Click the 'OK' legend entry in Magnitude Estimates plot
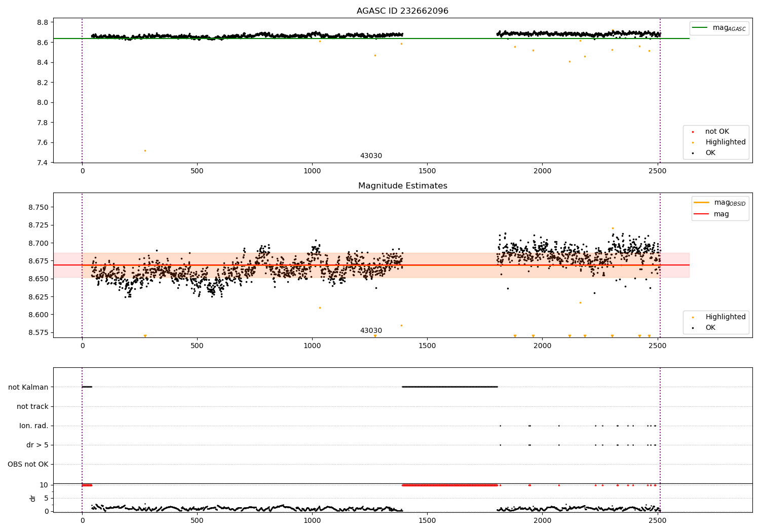760x532 pixels. pos(710,328)
